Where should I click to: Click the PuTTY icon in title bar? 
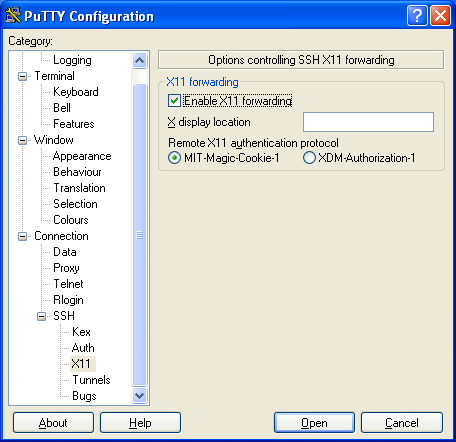pyautogui.click(x=13, y=16)
